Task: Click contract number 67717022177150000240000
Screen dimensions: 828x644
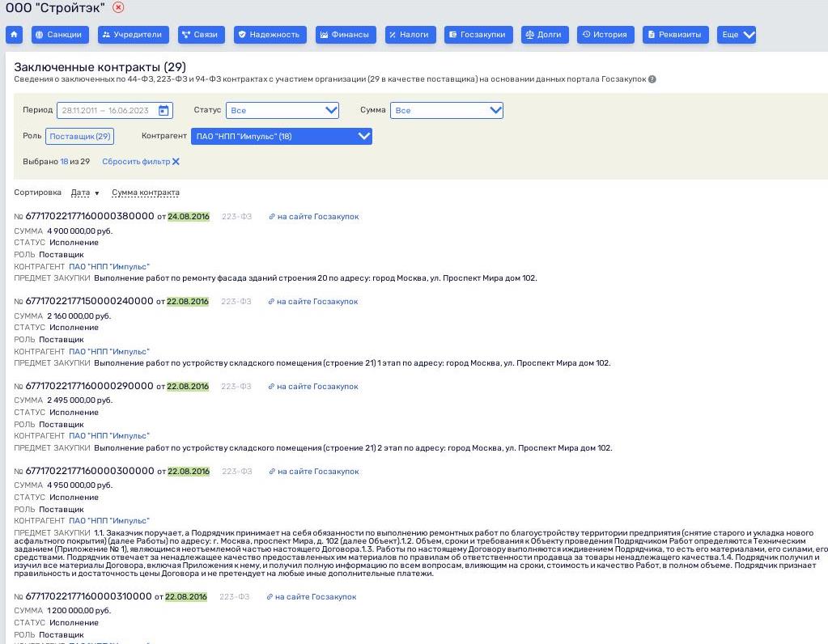Action: click(x=89, y=301)
